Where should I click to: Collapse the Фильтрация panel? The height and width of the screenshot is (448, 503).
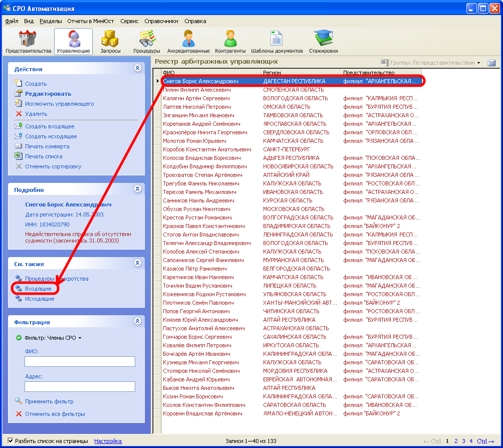click(x=137, y=322)
